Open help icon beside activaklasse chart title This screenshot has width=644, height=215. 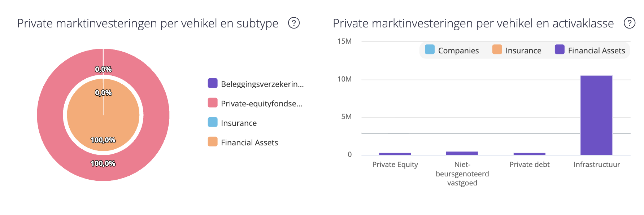(630, 23)
